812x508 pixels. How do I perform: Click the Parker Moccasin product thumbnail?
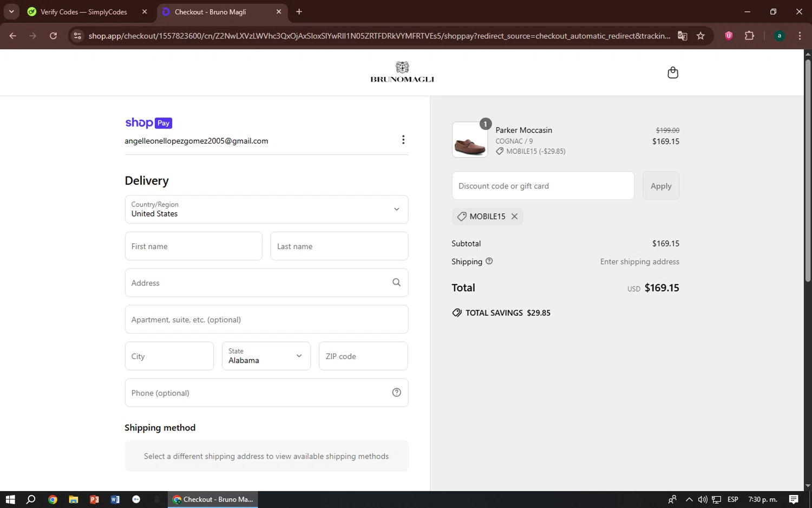coord(470,140)
